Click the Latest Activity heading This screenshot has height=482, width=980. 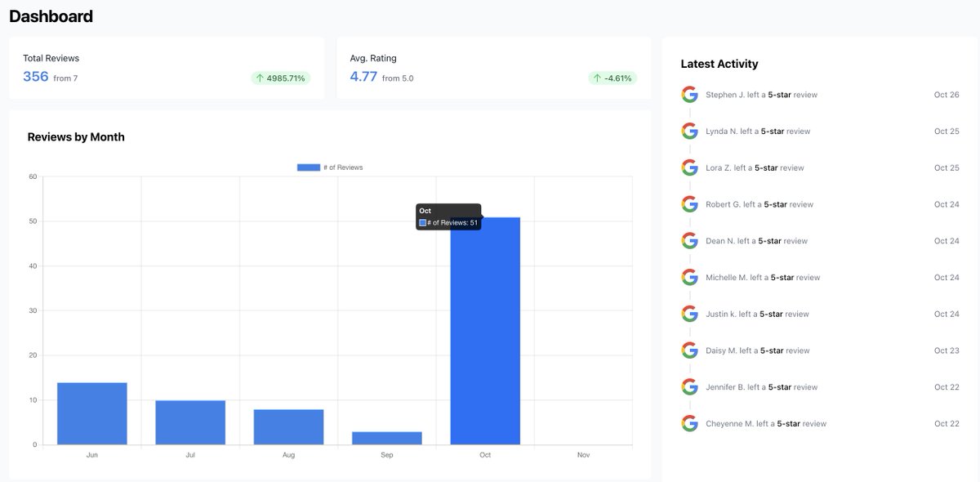[719, 64]
